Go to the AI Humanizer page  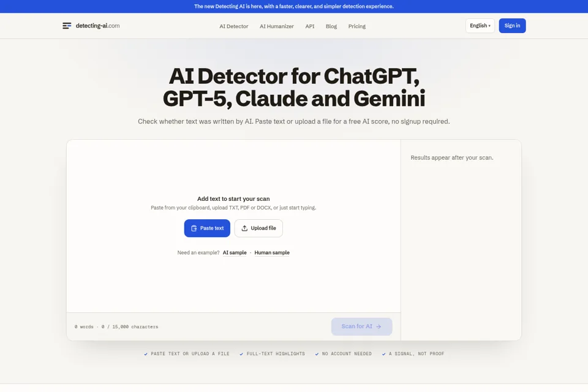pos(277,26)
